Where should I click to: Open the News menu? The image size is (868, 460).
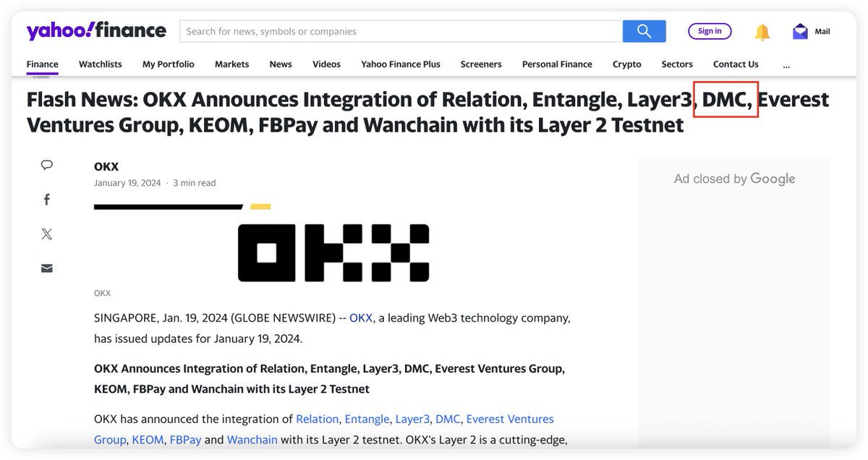[x=281, y=64]
